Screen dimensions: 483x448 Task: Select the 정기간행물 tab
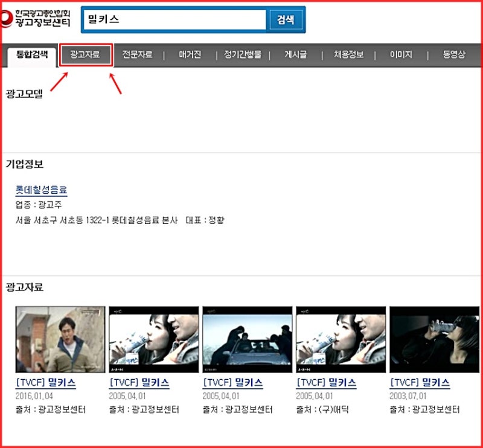(x=243, y=54)
